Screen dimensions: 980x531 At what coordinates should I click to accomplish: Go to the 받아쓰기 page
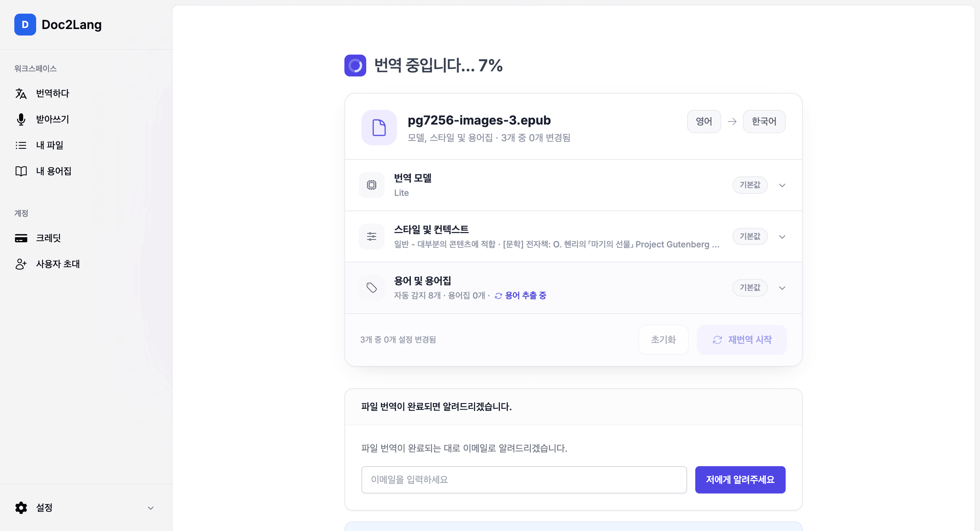[x=53, y=119]
